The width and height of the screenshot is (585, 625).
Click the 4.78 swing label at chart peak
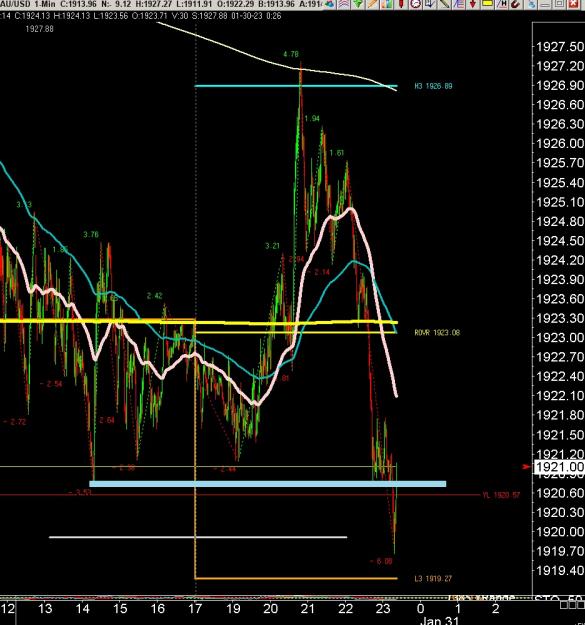click(x=291, y=54)
